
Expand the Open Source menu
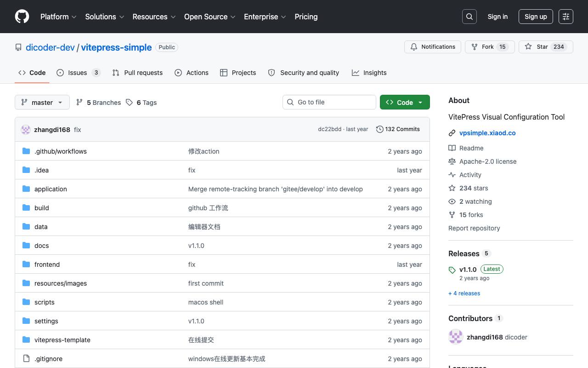pos(210,17)
